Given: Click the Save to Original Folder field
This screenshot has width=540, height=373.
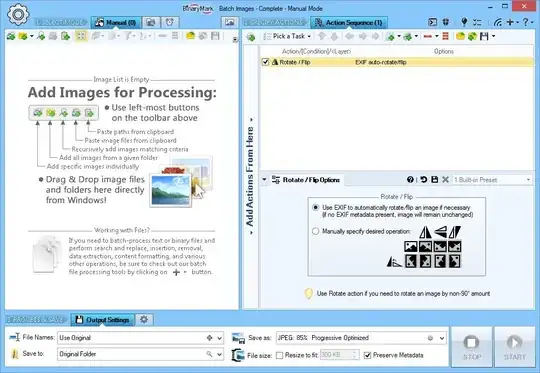Looking at the screenshot, I should click(x=141, y=354).
